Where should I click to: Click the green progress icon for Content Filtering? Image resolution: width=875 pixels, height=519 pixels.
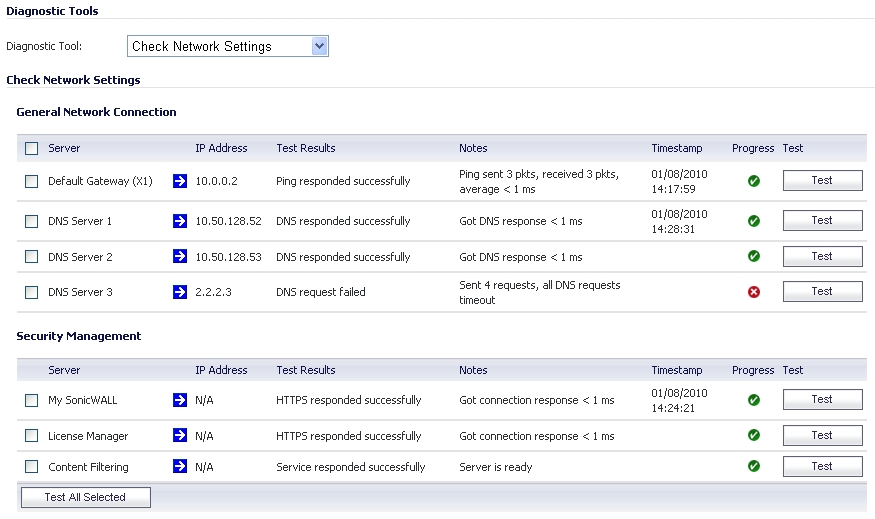[x=754, y=467]
